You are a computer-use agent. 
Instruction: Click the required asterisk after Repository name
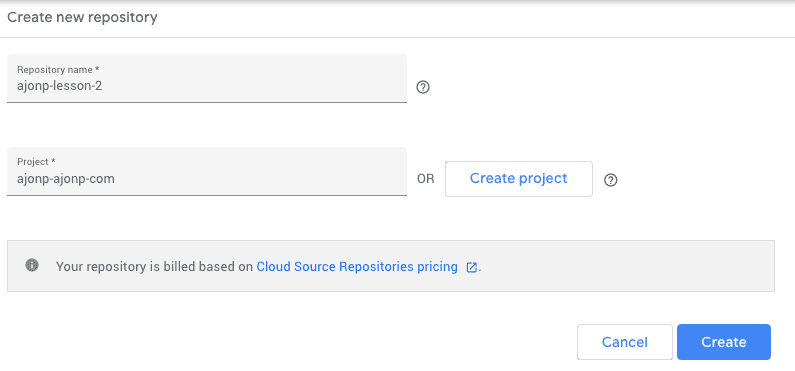point(97,69)
